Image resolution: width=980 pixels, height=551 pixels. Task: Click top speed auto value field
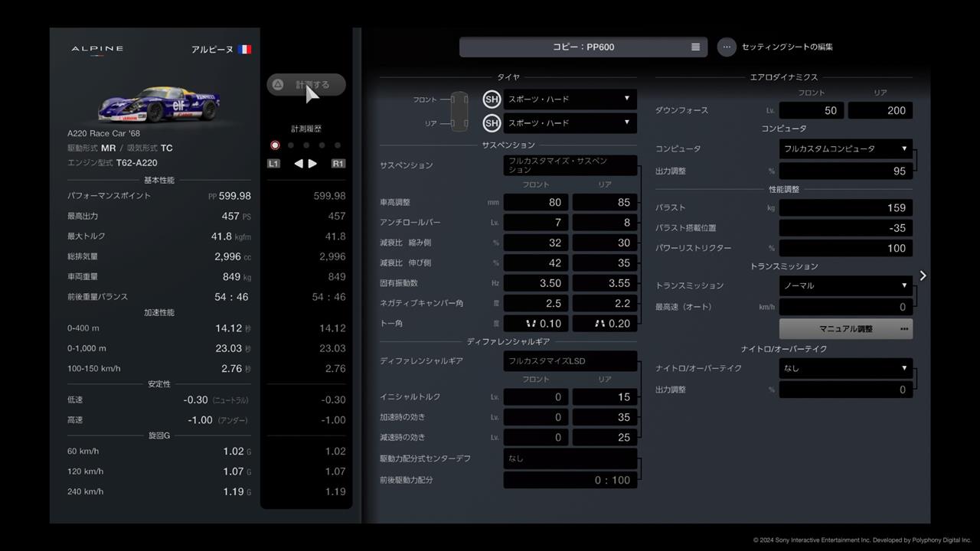tap(846, 308)
